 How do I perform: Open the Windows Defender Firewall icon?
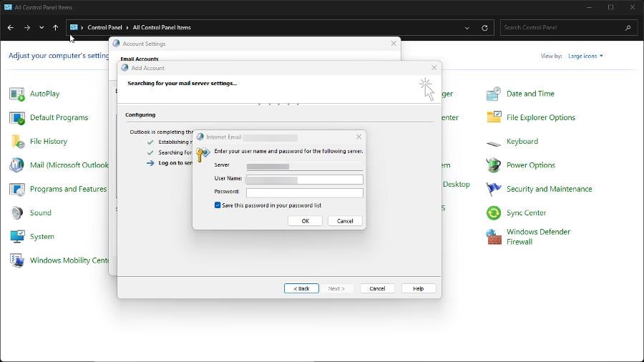point(494,237)
